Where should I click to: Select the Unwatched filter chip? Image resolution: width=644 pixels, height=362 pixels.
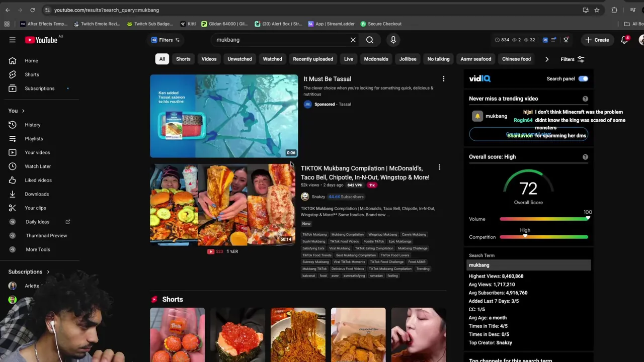(x=239, y=59)
